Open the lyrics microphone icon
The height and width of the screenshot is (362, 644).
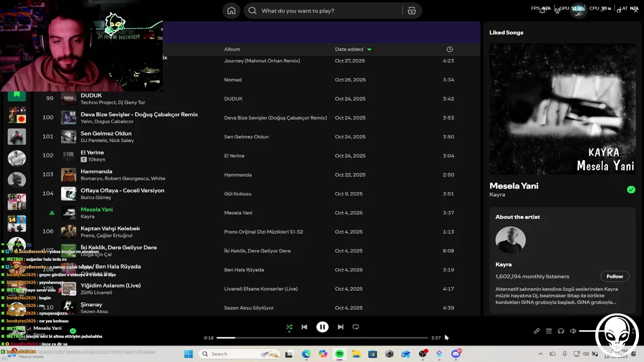pos(537,331)
